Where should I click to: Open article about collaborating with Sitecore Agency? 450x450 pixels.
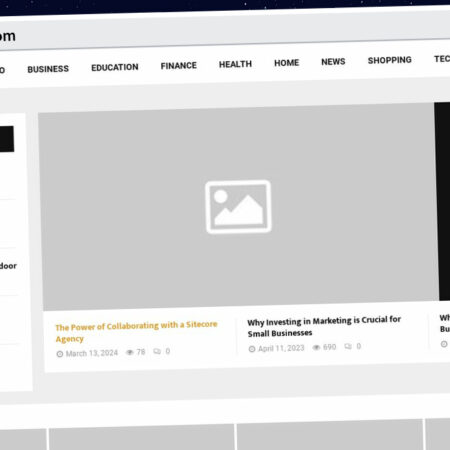(x=136, y=331)
